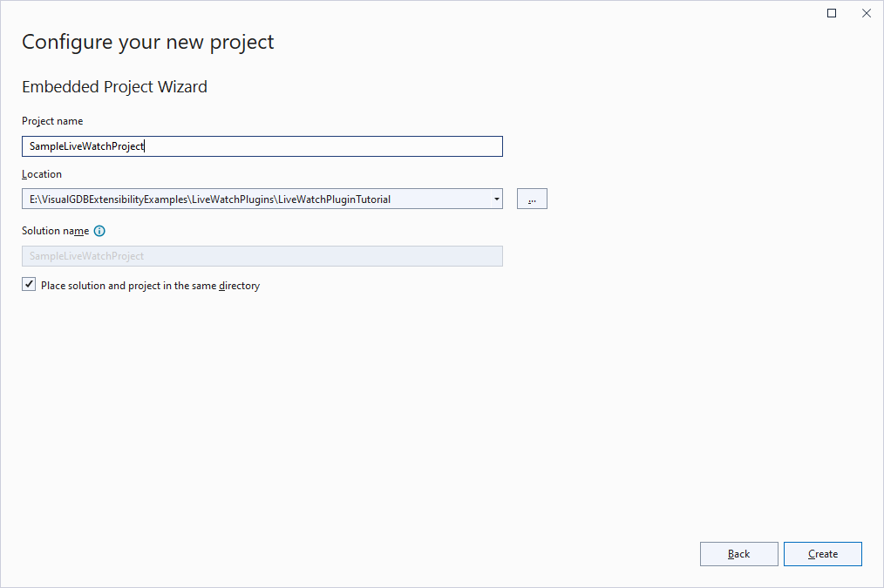Click the Project name label

point(52,121)
